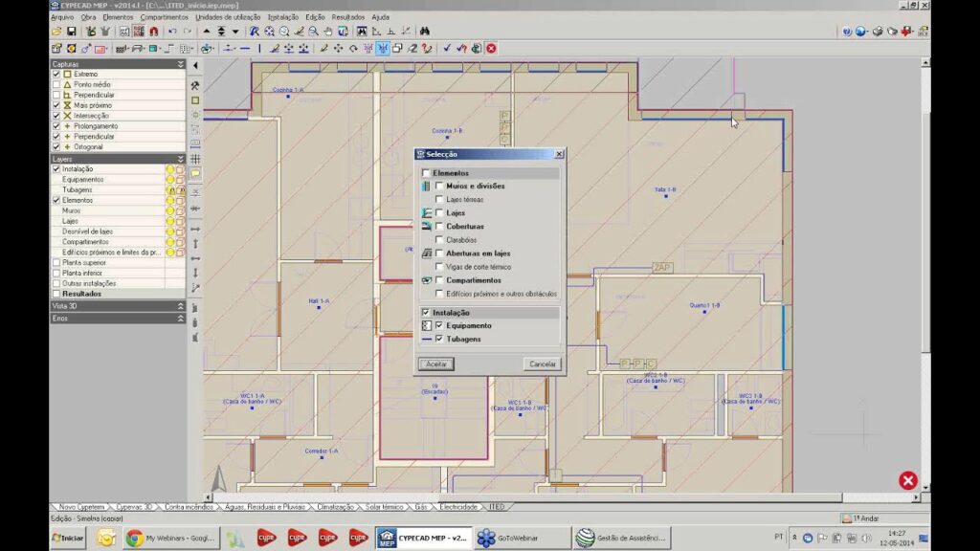The image size is (980, 551).
Task: Click the grid icon in side strip
Action: coord(195,159)
